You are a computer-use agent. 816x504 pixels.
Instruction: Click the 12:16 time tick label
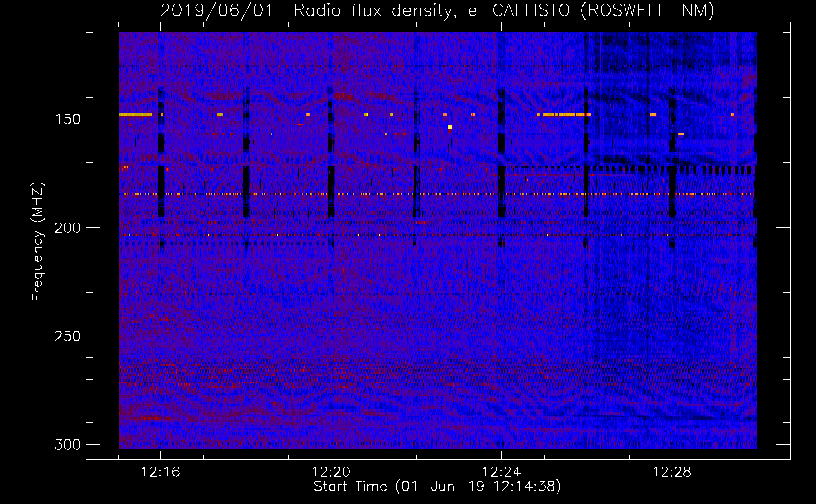[x=161, y=472]
